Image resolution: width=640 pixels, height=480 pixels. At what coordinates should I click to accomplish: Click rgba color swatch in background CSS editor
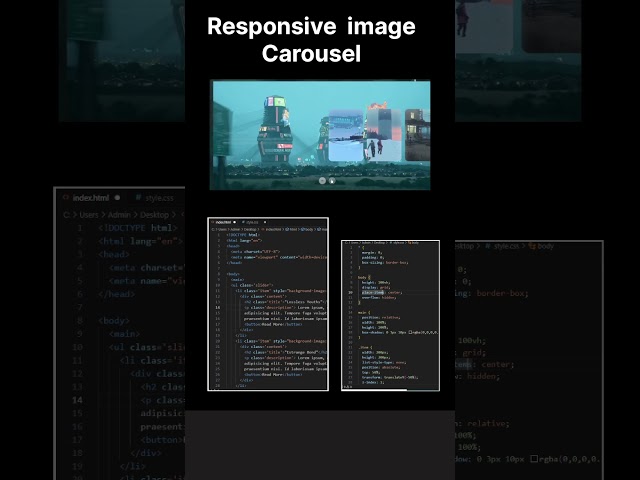(x=534, y=459)
